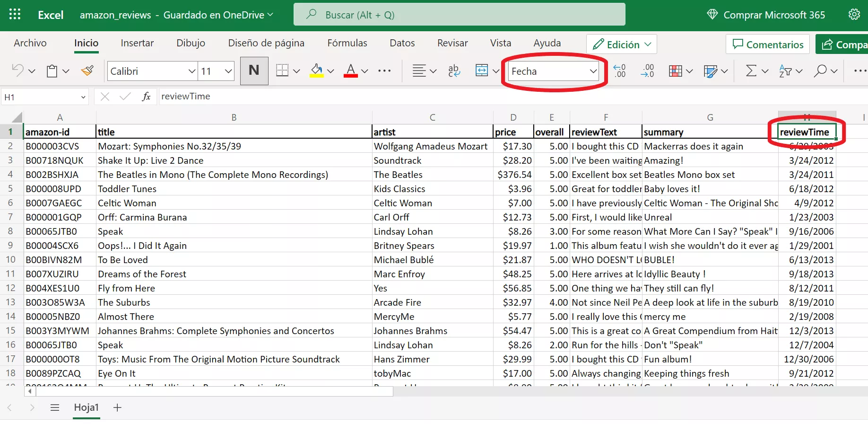Toggle bold with the N button
This screenshot has height=424, width=868.
click(x=254, y=71)
